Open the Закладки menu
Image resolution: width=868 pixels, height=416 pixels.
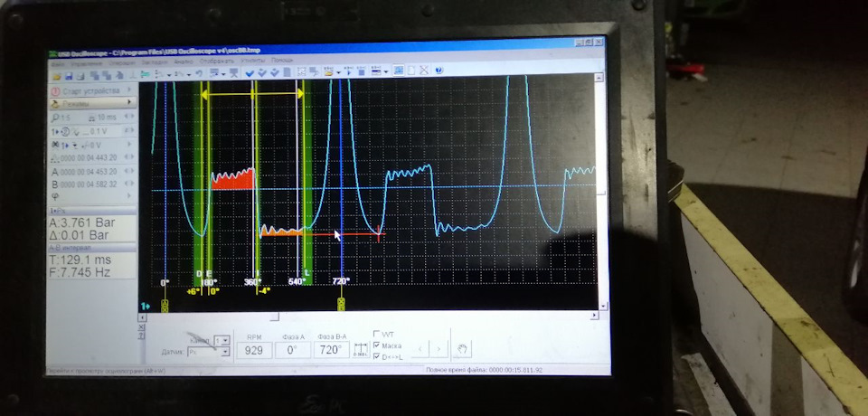pos(154,62)
